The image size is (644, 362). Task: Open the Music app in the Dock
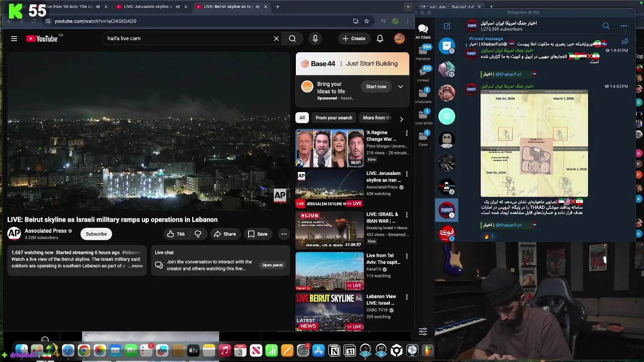(225, 350)
